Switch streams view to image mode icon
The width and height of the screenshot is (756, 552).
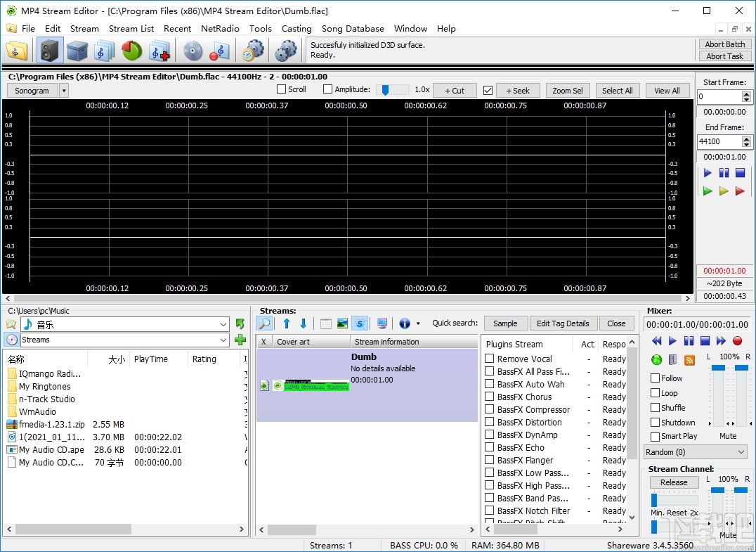342,323
